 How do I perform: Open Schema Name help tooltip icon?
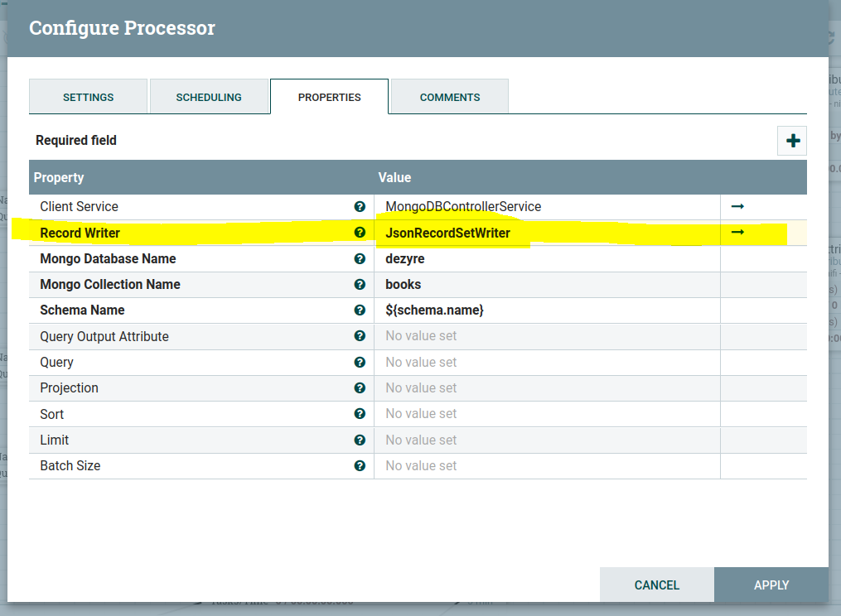click(x=360, y=310)
